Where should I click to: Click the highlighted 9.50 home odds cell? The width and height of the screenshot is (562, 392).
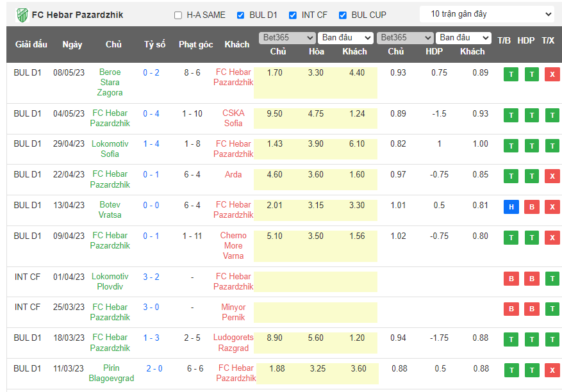[x=274, y=113]
